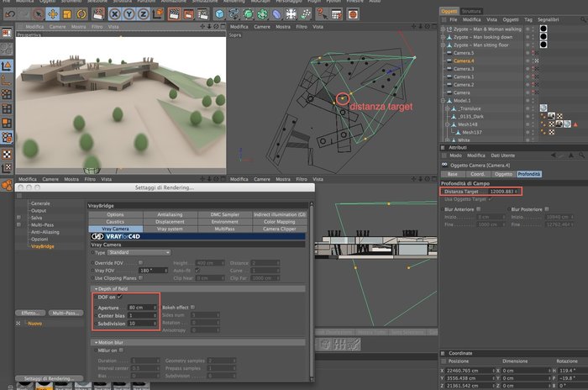
Task: Select the checkerboard texture mode icon
Action: pyautogui.click(x=7, y=154)
